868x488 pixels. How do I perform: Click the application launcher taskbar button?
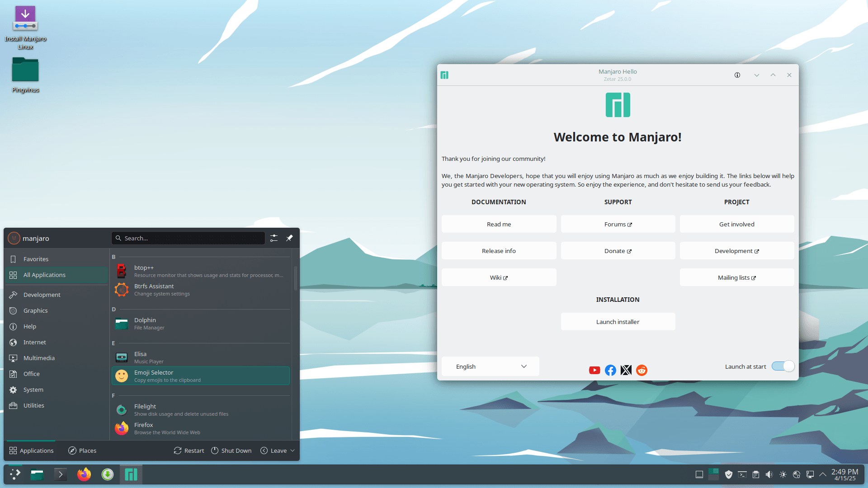15,474
